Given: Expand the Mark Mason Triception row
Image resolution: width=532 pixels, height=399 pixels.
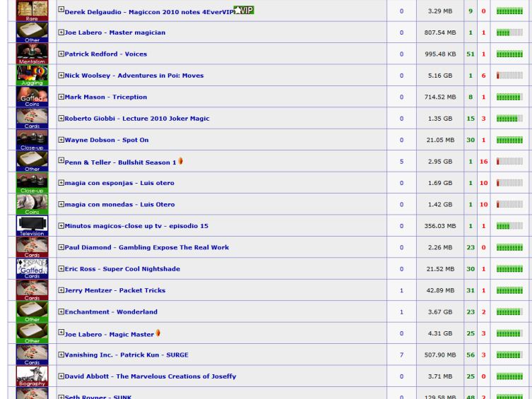Looking at the screenshot, I should pos(61,97).
